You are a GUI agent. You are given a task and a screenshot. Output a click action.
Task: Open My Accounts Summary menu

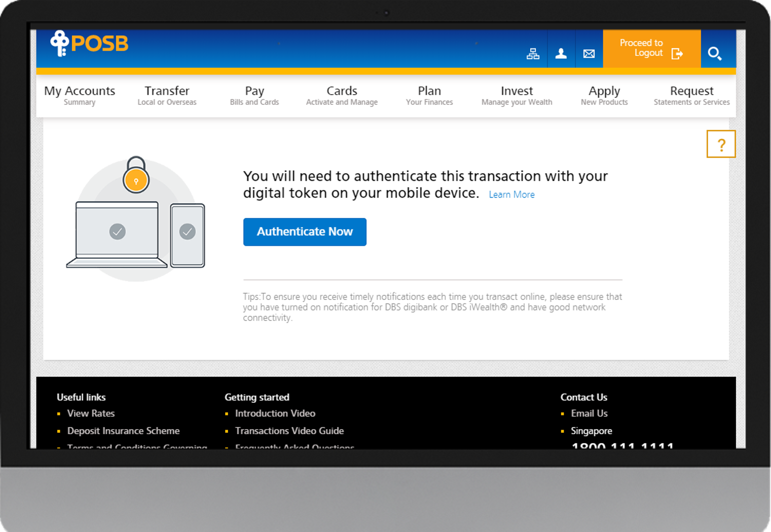click(x=80, y=95)
